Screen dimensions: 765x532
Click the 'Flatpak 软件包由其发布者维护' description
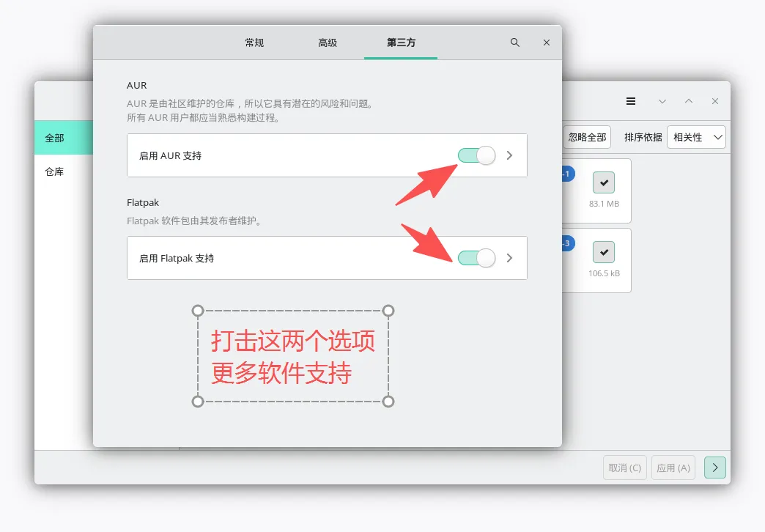[195, 221]
